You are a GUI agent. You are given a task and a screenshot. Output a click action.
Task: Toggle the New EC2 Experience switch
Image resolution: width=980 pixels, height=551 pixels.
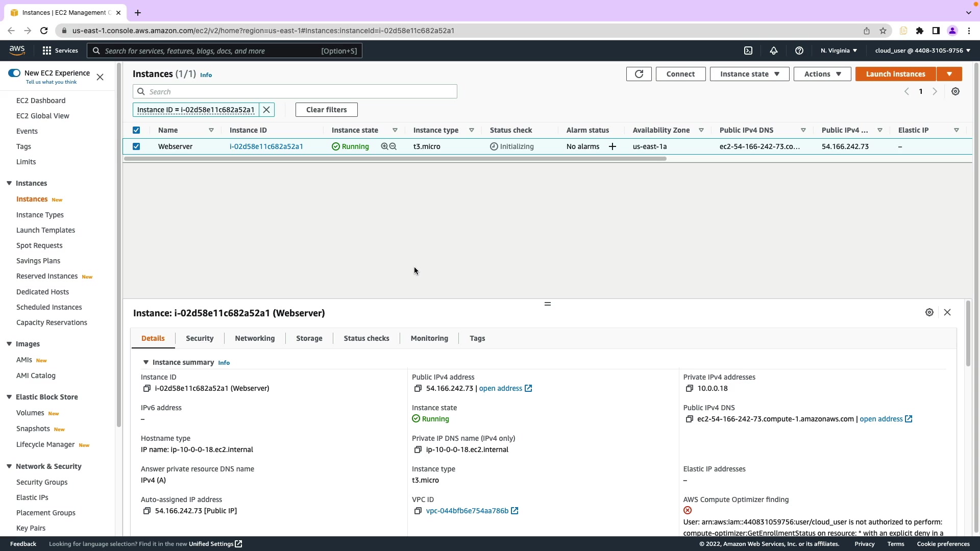[14, 73]
